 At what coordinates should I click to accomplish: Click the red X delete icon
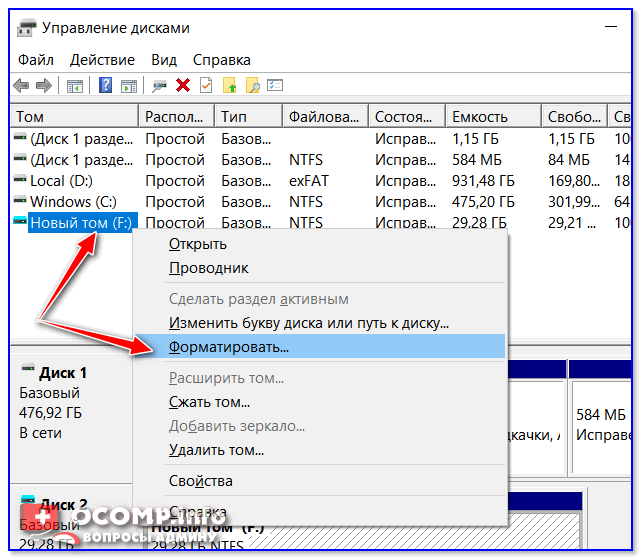tap(183, 85)
